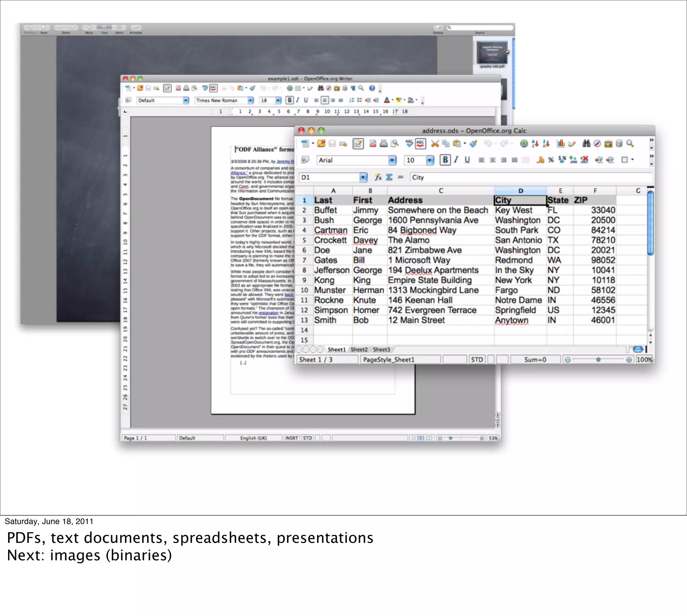Open Data Sources cylinder icon in Calc
Screen dimensions: 687x616
click(x=619, y=144)
